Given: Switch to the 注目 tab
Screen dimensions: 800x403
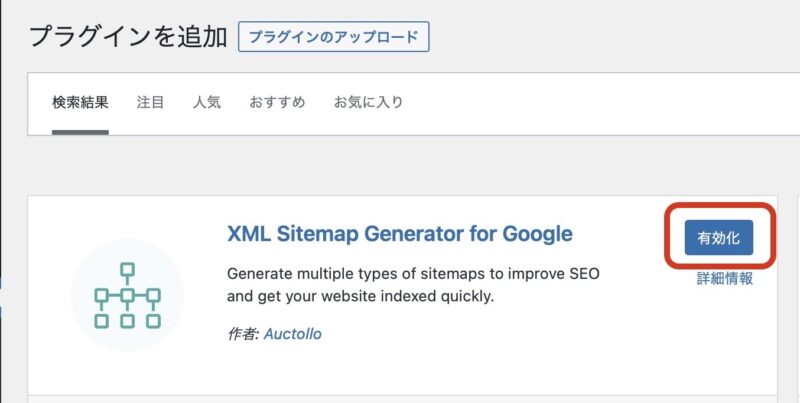Looking at the screenshot, I should pyautogui.click(x=151, y=103).
